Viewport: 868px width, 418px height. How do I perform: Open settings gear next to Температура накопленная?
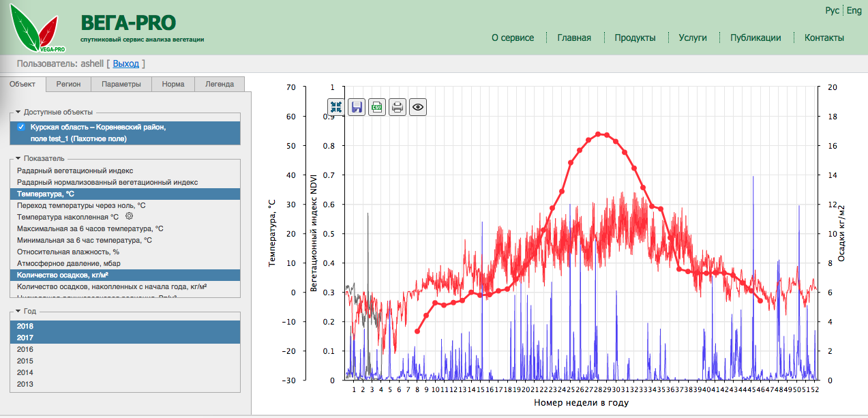130,215
